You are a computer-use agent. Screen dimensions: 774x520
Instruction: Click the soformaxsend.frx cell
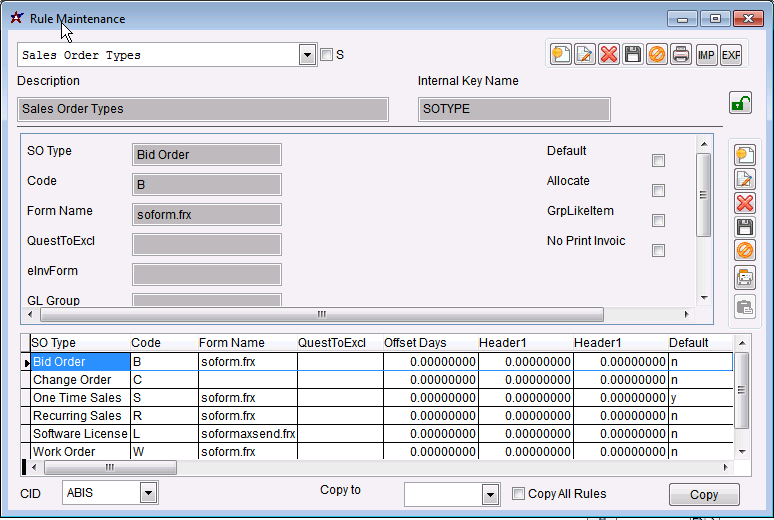pyautogui.click(x=248, y=434)
